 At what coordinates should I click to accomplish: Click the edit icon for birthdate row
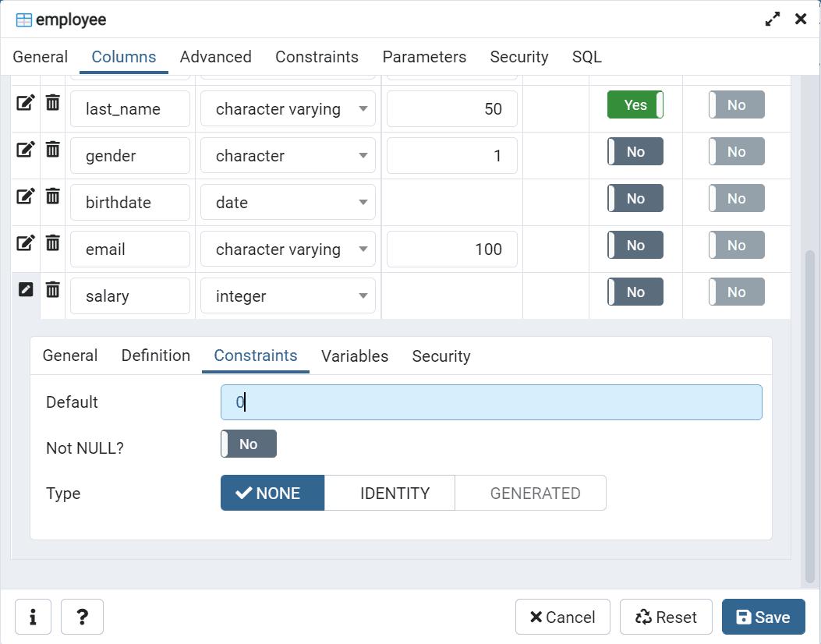[26, 196]
